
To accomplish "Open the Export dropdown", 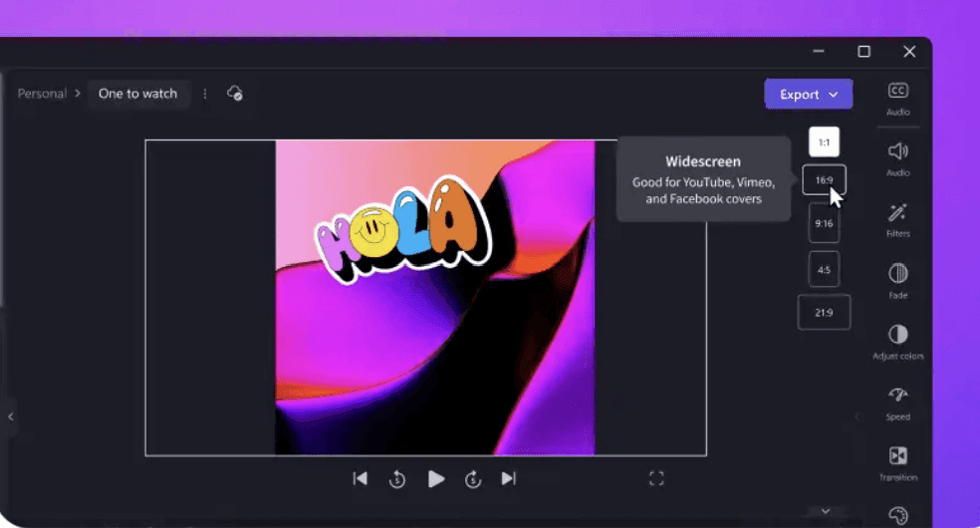I will click(x=808, y=94).
